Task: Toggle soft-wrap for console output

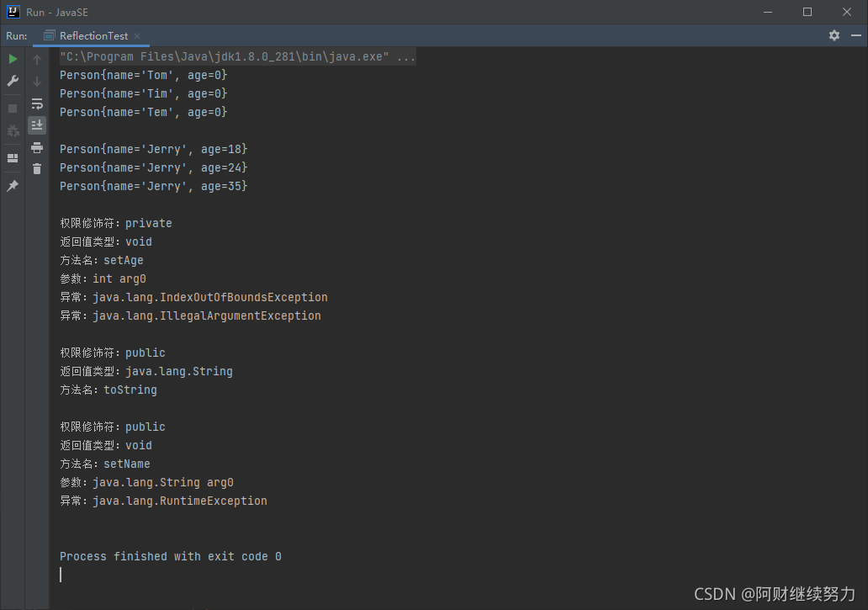Action: click(37, 103)
